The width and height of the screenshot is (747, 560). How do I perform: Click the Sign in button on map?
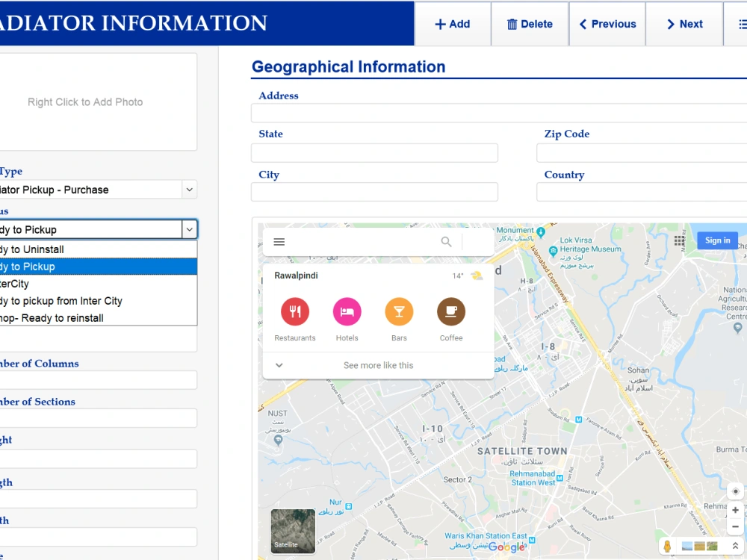point(717,240)
